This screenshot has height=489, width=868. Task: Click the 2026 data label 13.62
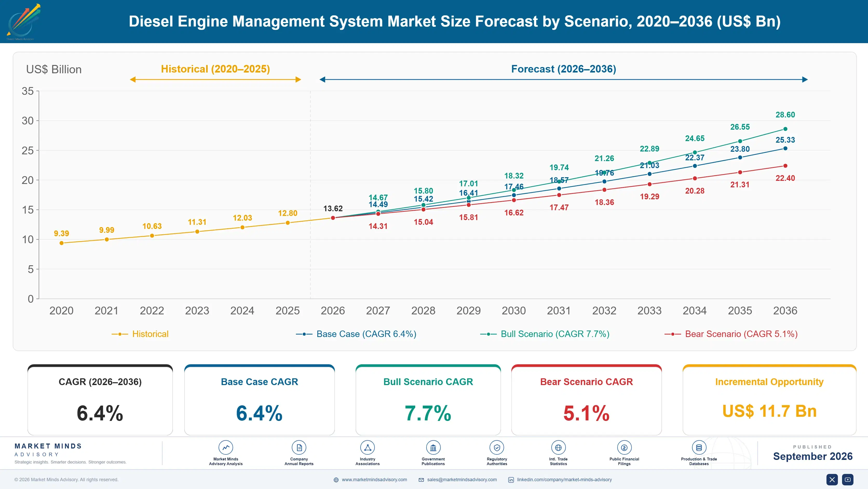[x=333, y=208]
